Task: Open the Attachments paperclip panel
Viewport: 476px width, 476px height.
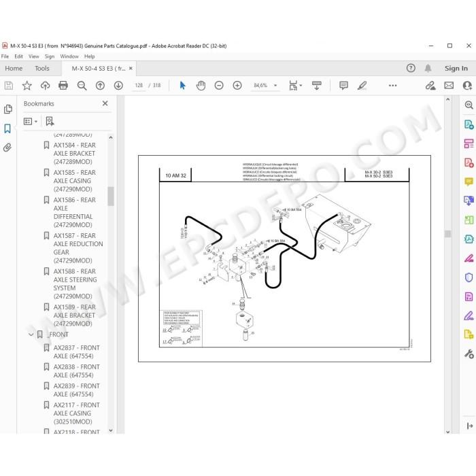Action: [x=7, y=148]
